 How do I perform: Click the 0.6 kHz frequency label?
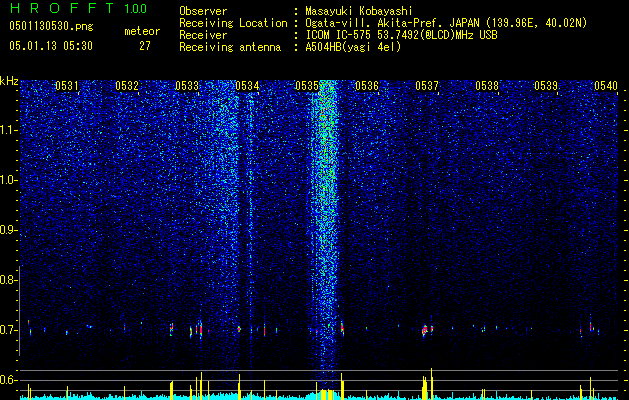[9, 380]
